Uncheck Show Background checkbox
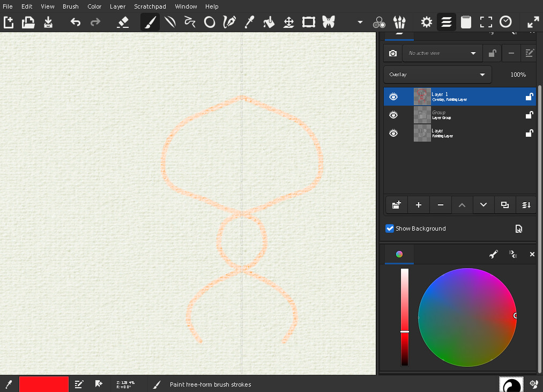The image size is (543, 392). tap(390, 228)
